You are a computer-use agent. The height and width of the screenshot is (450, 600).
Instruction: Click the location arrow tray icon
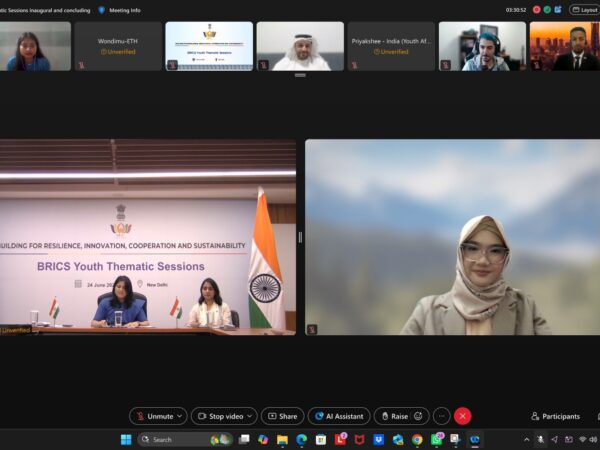point(554,440)
